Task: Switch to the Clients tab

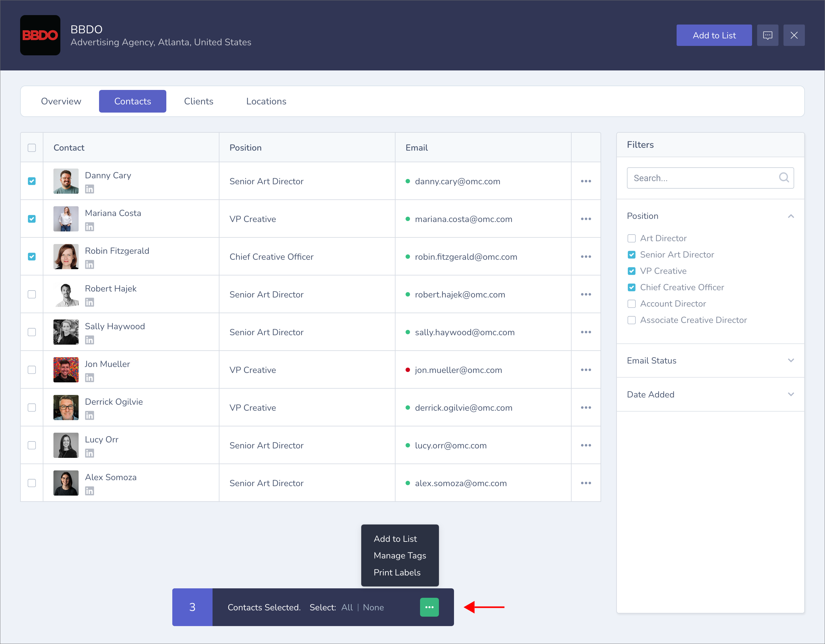Action: click(x=199, y=101)
